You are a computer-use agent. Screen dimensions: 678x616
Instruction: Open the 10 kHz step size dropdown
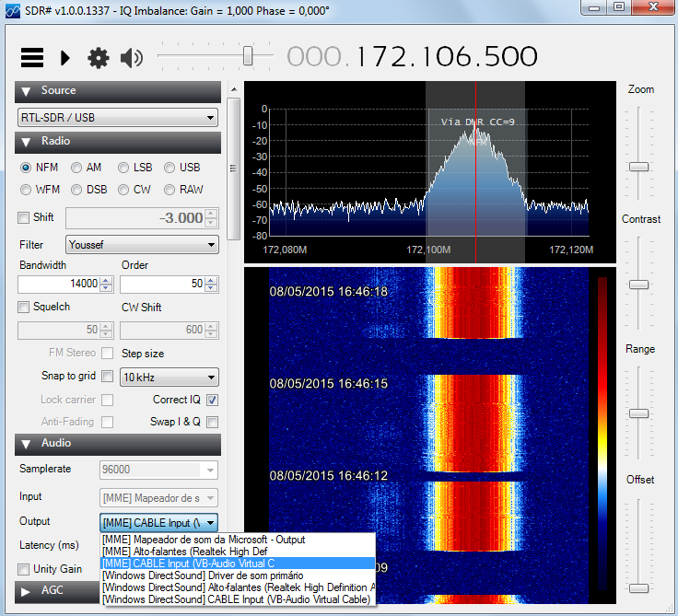point(169,377)
